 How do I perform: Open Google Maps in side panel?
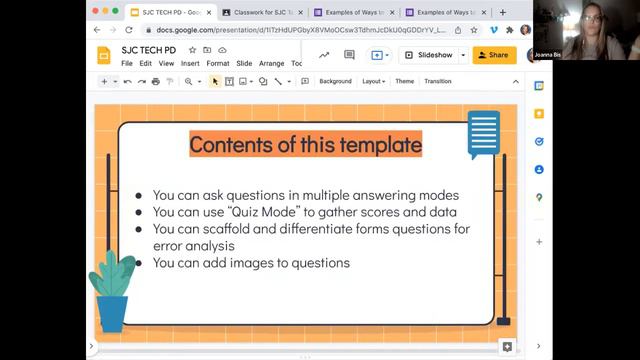[539, 198]
